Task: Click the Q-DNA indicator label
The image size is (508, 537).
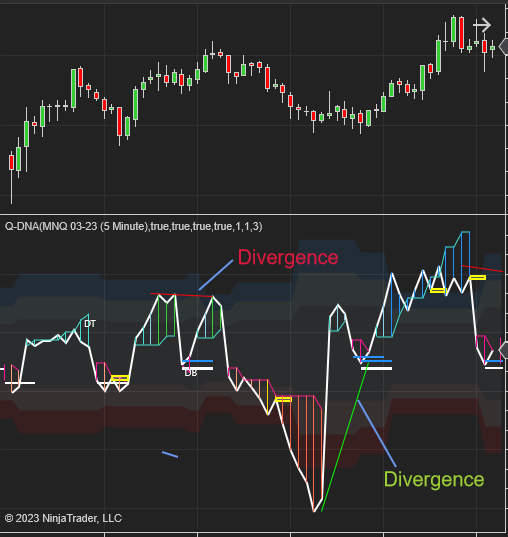Action: pyautogui.click(x=134, y=227)
